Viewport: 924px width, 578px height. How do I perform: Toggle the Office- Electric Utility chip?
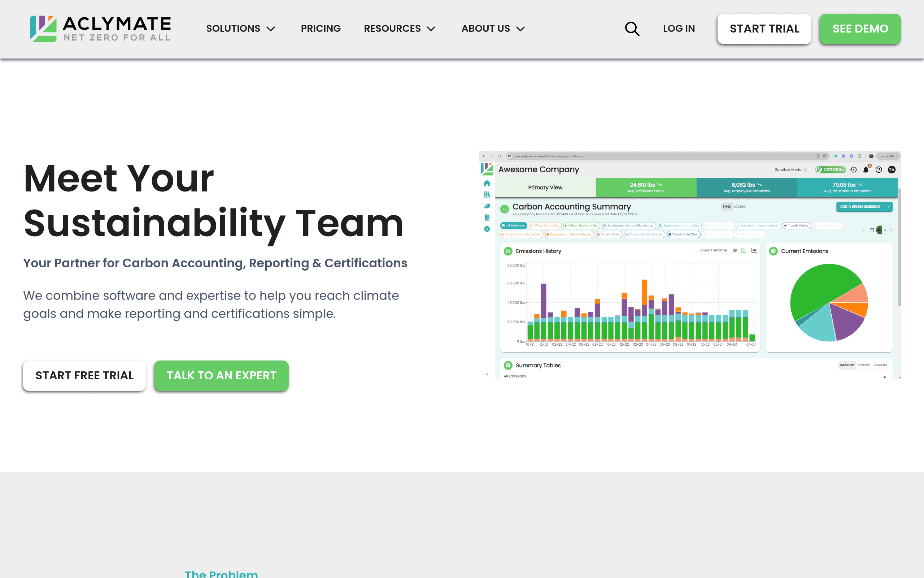(x=581, y=225)
